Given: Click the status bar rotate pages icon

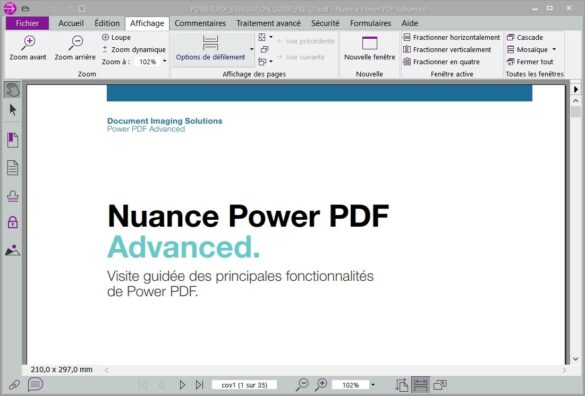Looking at the screenshot, I should pos(401,385).
